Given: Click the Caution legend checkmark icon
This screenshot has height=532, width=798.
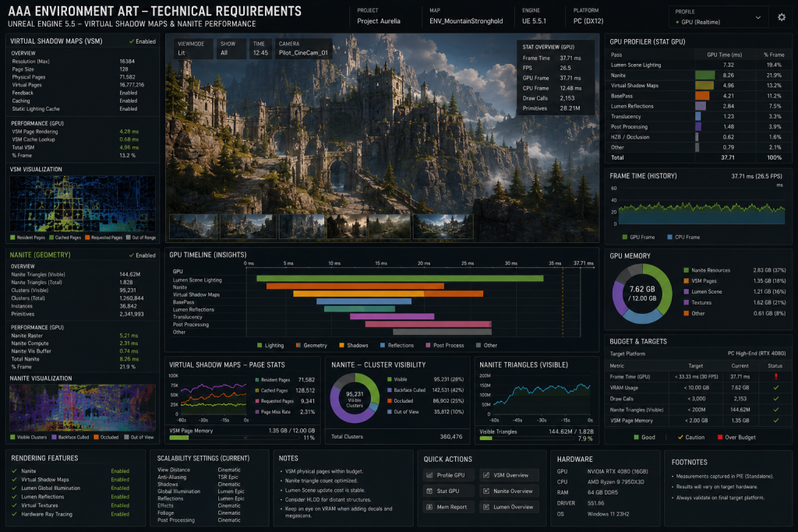Looking at the screenshot, I should pos(680,437).
